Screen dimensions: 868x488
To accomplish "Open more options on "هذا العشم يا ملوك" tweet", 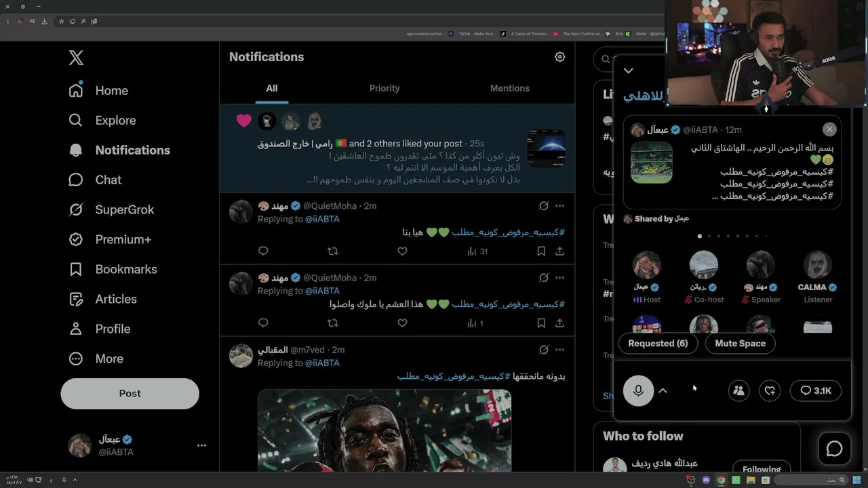I will coord(559,277).
